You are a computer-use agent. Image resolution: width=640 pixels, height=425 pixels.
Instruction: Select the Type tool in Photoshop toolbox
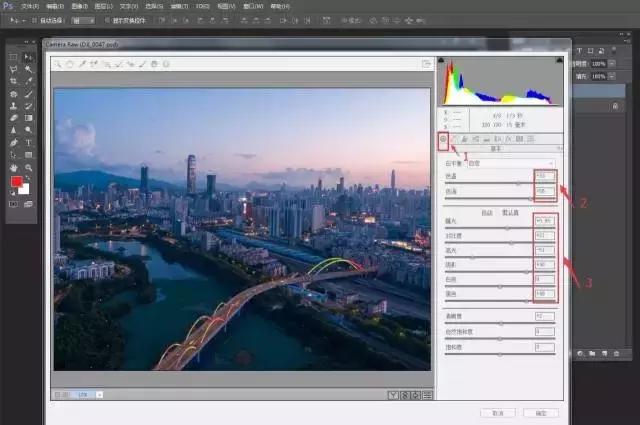point(28,143)
